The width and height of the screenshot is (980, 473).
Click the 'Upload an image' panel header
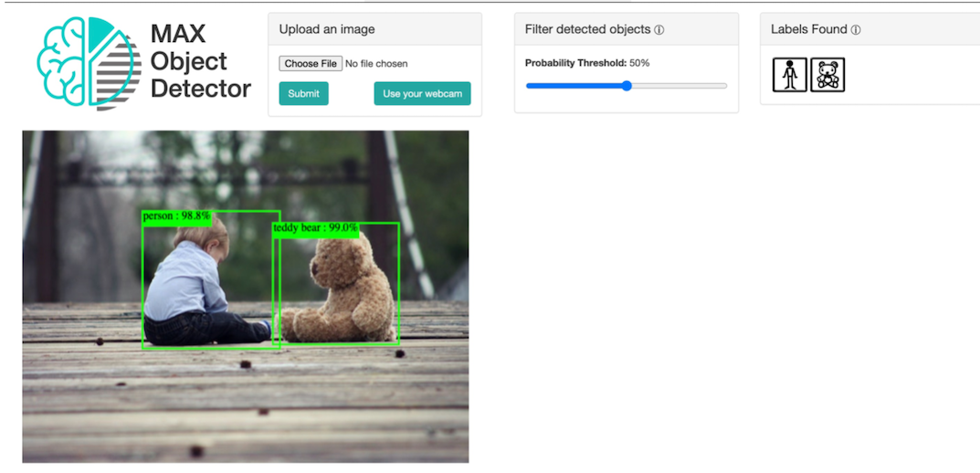(327, 29)
